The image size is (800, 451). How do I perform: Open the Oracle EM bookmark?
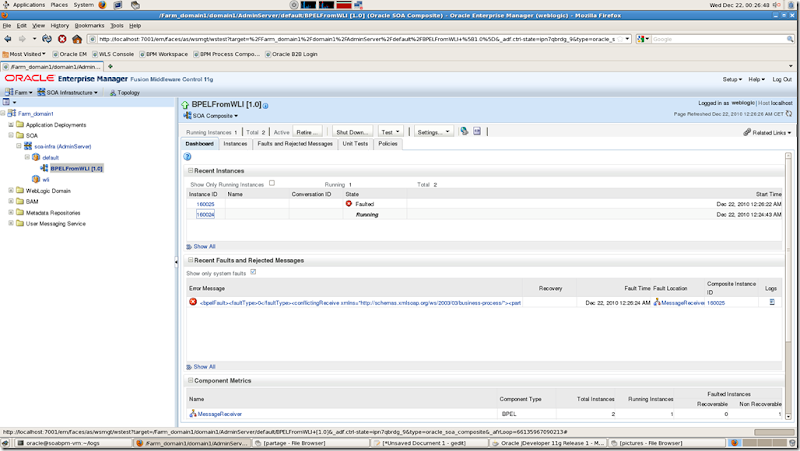[x=69, y=54]
